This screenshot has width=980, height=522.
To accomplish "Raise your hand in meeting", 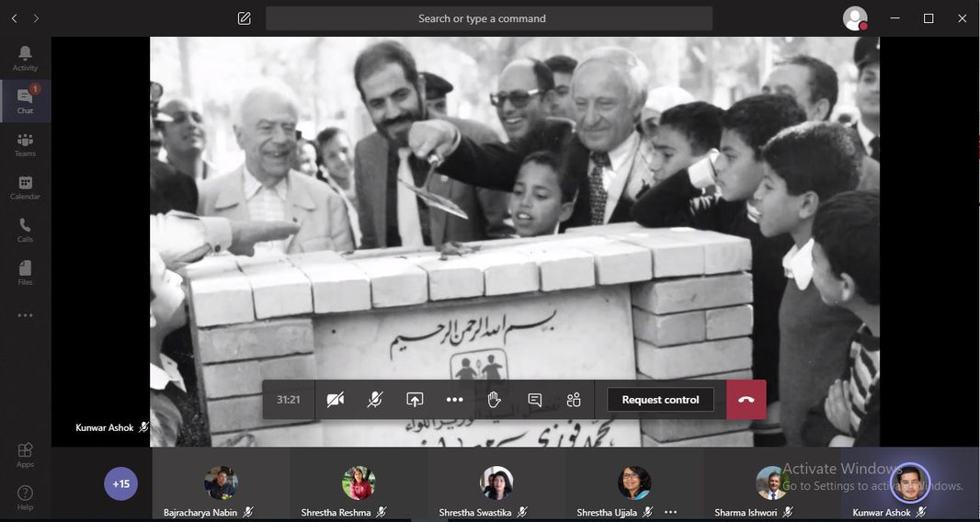I will click(494, 400).
